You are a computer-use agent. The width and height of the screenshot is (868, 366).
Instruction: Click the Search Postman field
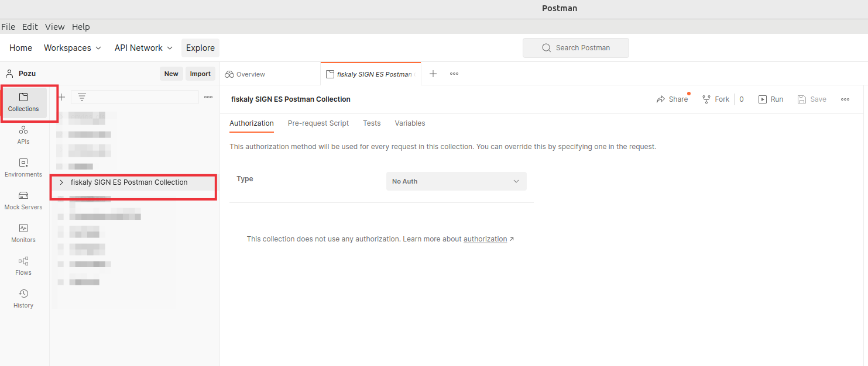point(575,48)
